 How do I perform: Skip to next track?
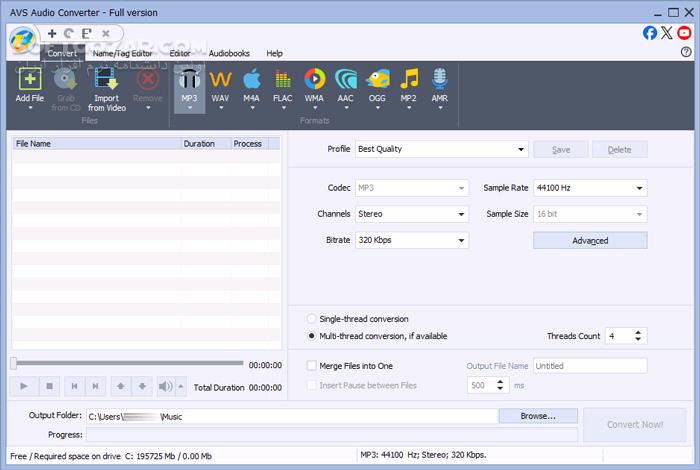[96, 386]
